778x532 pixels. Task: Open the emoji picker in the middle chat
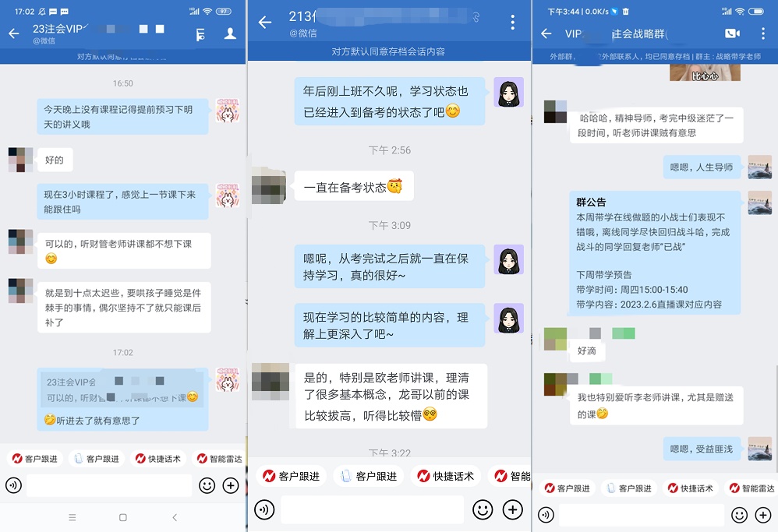(483, 509)
